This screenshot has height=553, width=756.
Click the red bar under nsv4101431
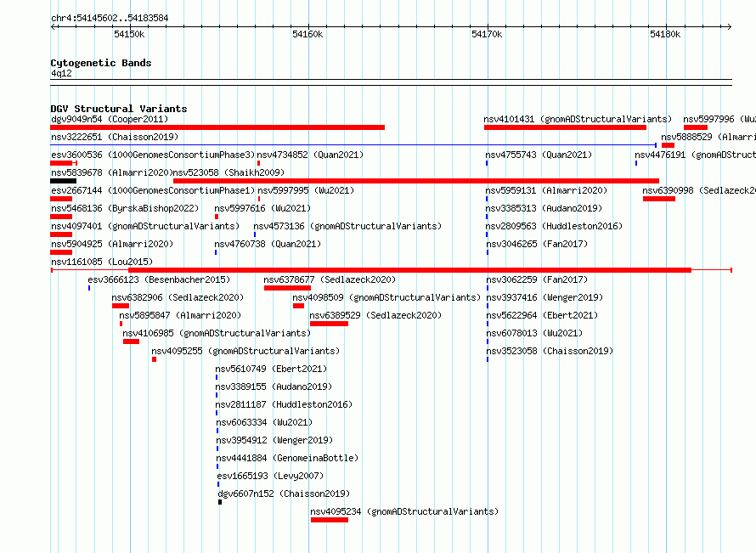click(565, 127)
